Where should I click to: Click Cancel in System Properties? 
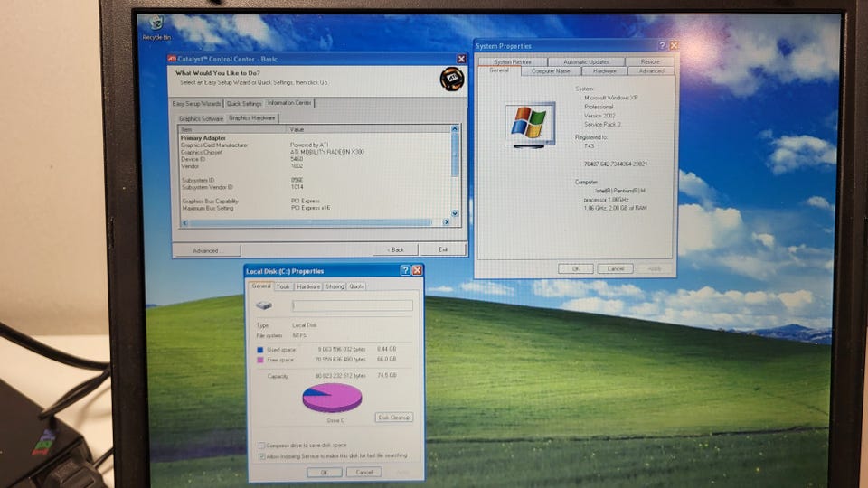click(615, 269)
